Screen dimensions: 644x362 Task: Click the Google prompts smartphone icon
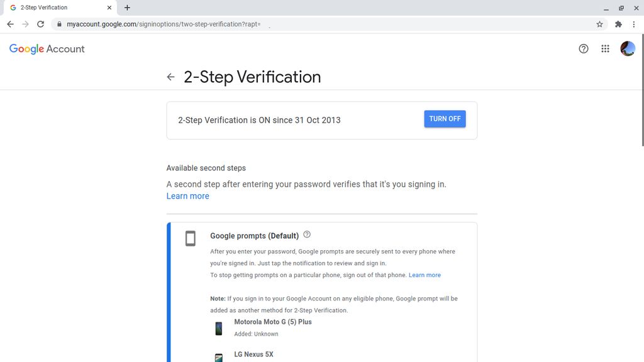pyautogui.click(x=191, y=239)
